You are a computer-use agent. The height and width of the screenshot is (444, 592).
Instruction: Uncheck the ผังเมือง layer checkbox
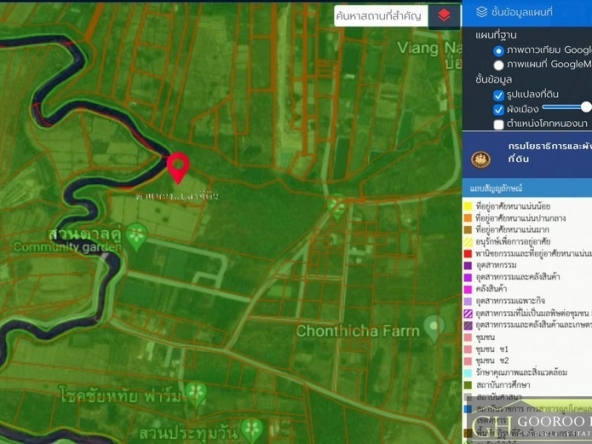498,110
